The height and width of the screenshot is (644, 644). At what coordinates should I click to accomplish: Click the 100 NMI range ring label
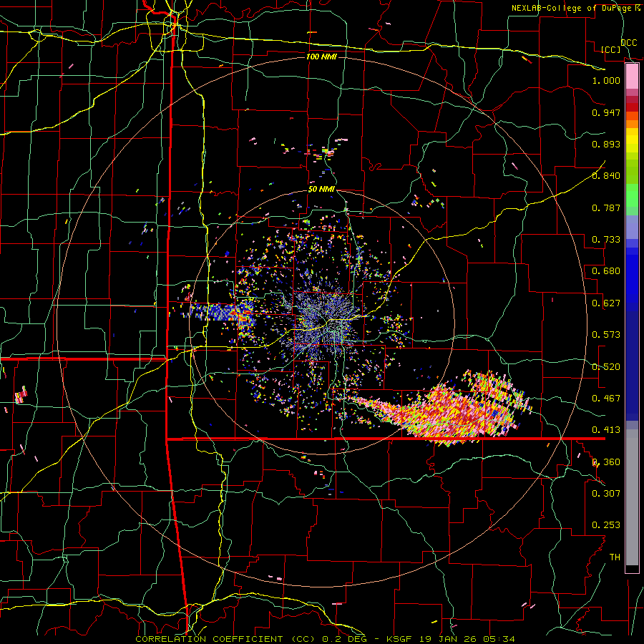321,57
